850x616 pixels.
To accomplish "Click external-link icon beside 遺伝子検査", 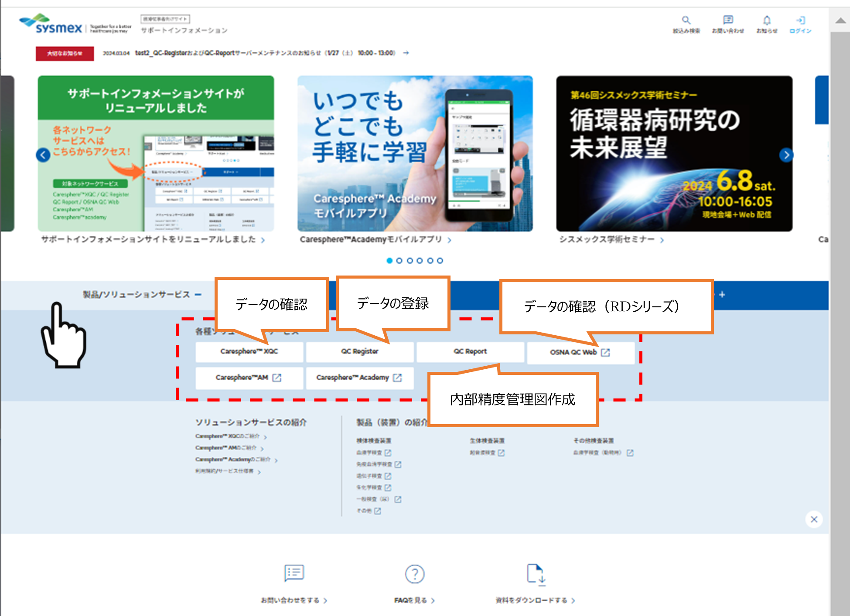I will (388, 476).
